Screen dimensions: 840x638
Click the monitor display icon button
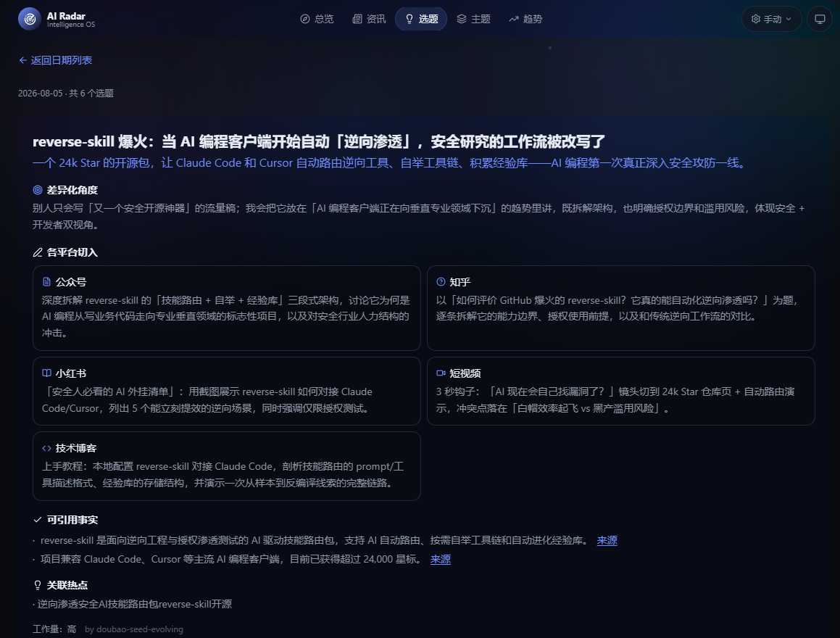(x=820, y=20)
